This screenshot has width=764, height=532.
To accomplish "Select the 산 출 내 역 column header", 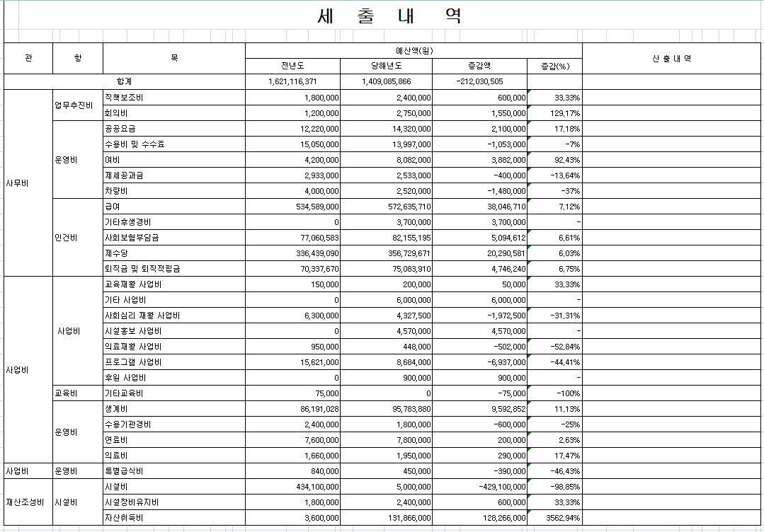I will (671, 59).
